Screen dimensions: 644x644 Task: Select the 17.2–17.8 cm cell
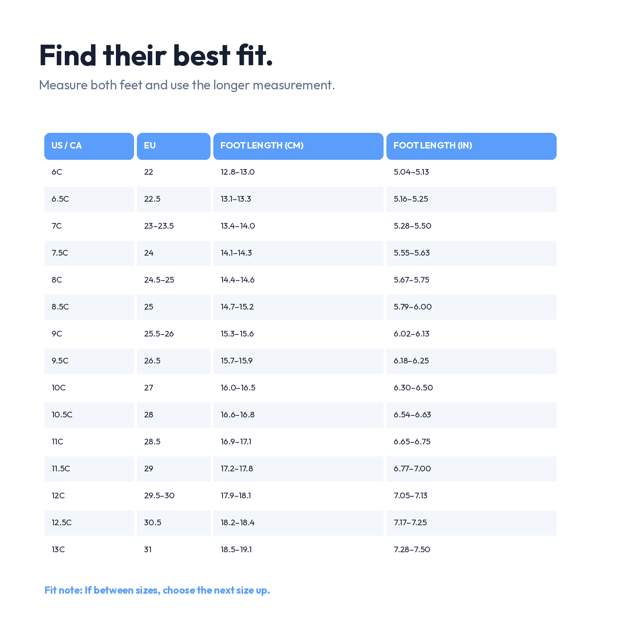point(298,469)
